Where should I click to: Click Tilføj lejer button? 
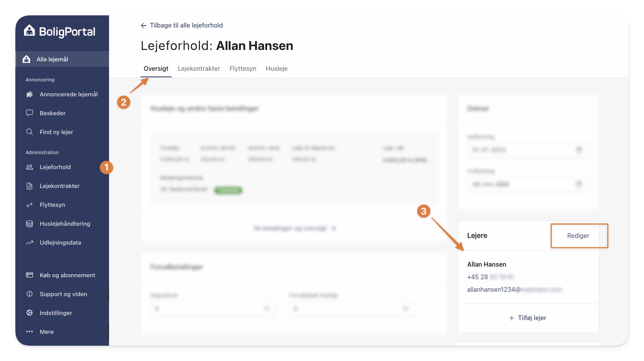528,318
